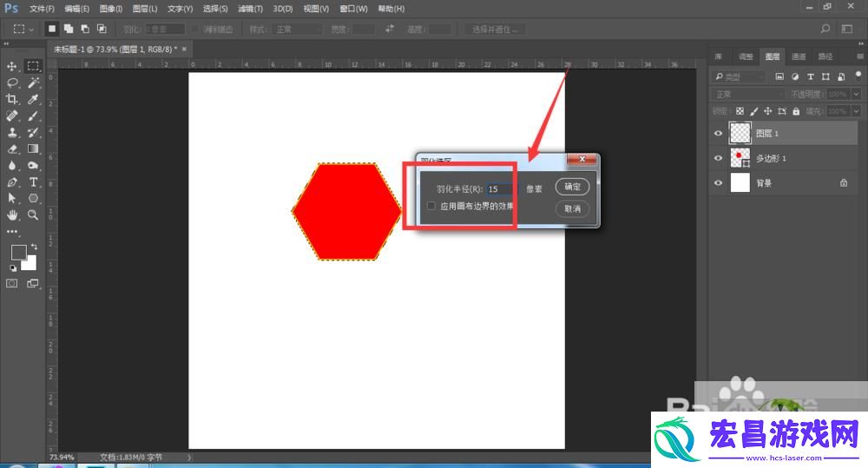This screenshot has width=868, height=468.
Task: Select the Hand tool
Action: click(11, 214)
